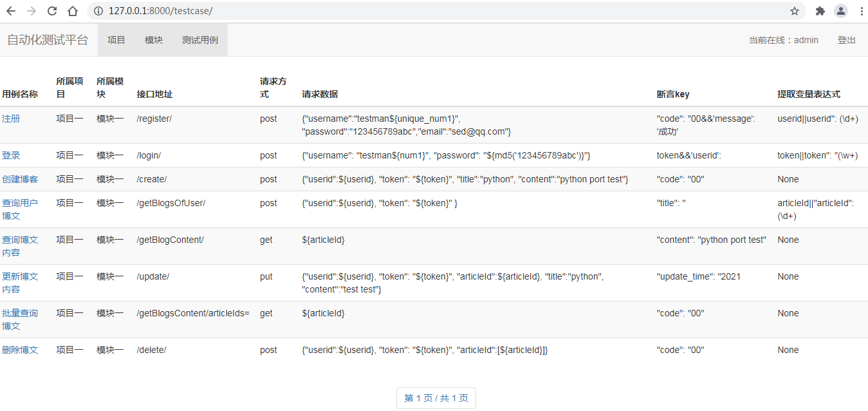Click the 请求数据 column header
Image resolution: width=868 pixels, height=411 pixels.
320,94
